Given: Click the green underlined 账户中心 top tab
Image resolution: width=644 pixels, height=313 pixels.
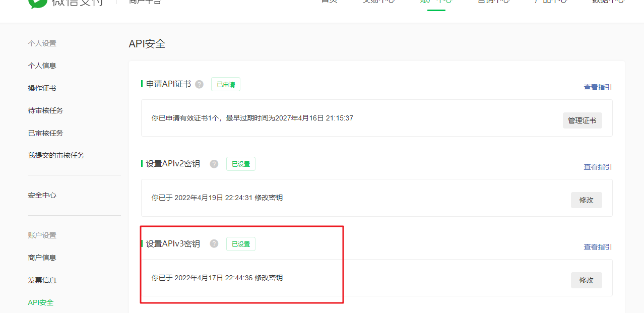Looking at the screenshot, I should (436, 3).
